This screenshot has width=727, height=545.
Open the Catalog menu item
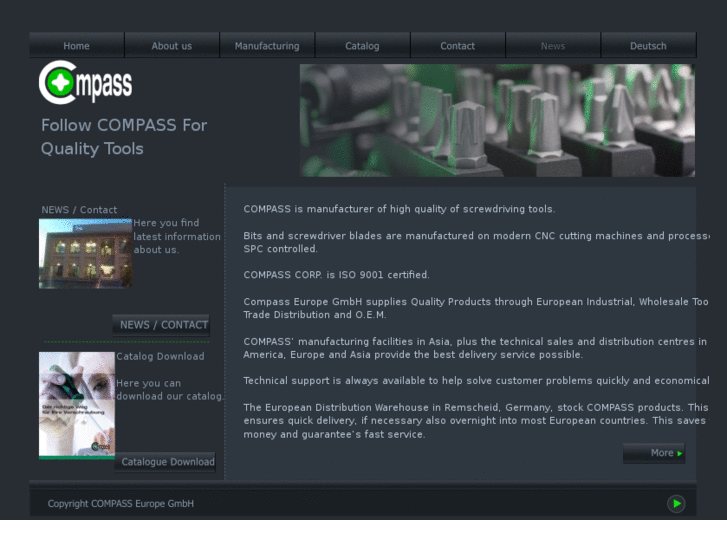coord(362,45)
